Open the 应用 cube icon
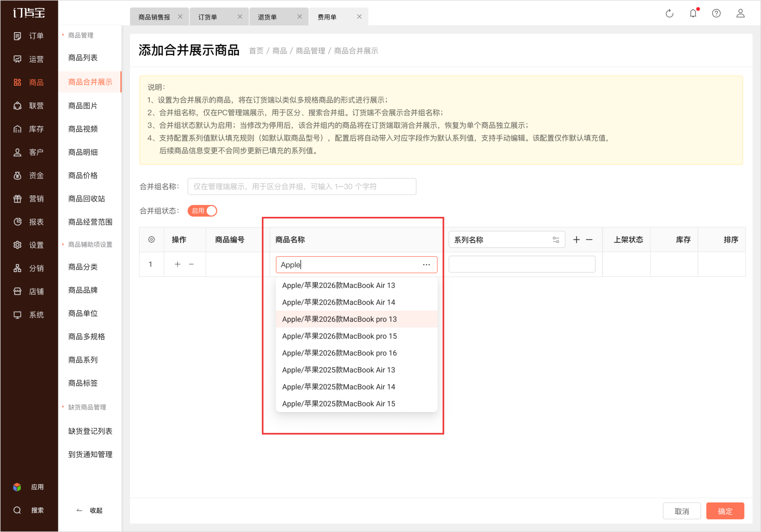Image resolution: width=761 pixels, height=532 pixels. coord(17,487)
